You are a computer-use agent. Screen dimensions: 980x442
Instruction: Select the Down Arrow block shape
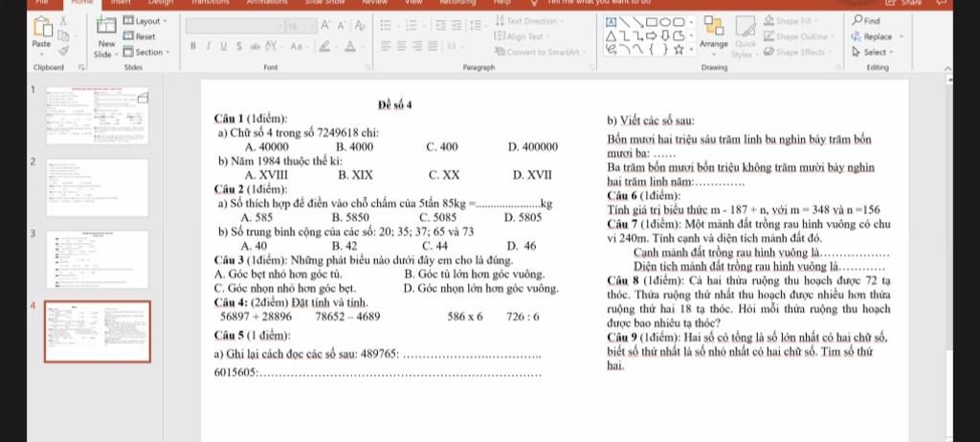coord(665,35)
